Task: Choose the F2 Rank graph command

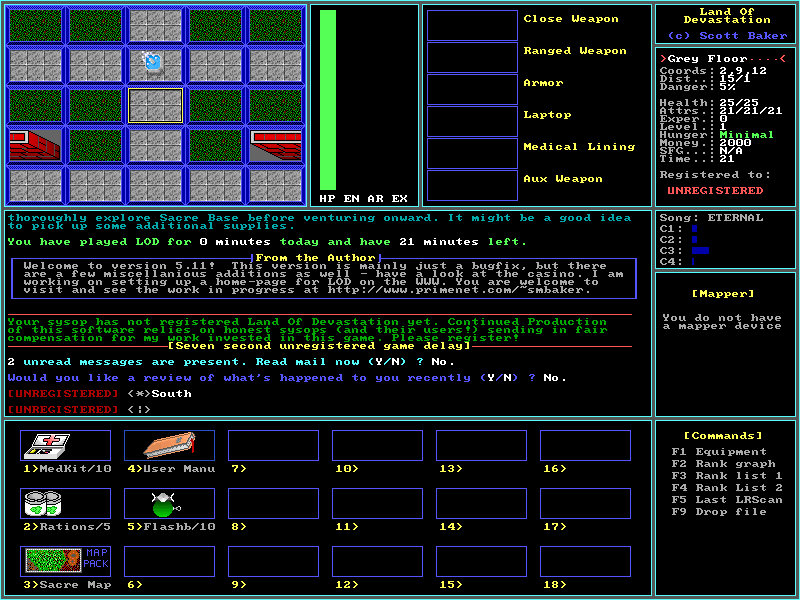Action: pos(723,464)
